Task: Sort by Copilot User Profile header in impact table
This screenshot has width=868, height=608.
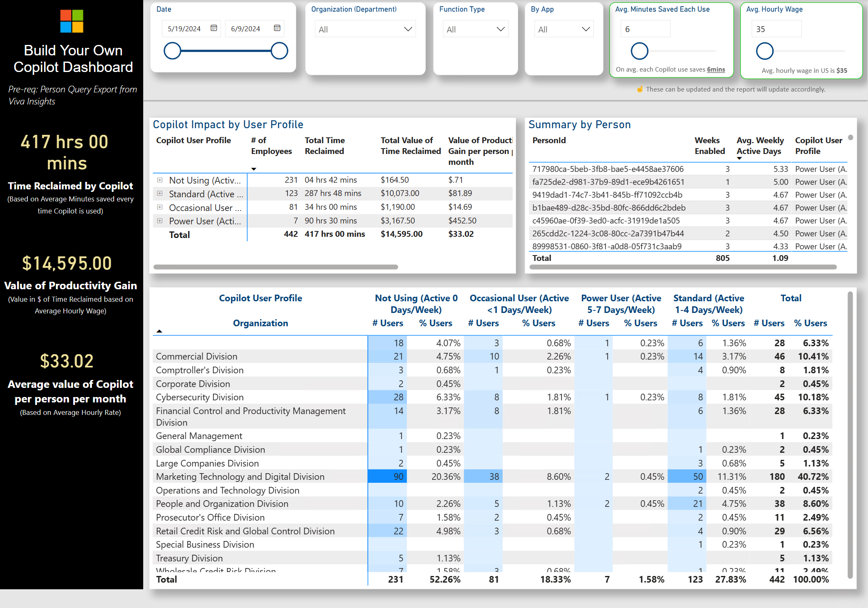Action: [193, 140]
